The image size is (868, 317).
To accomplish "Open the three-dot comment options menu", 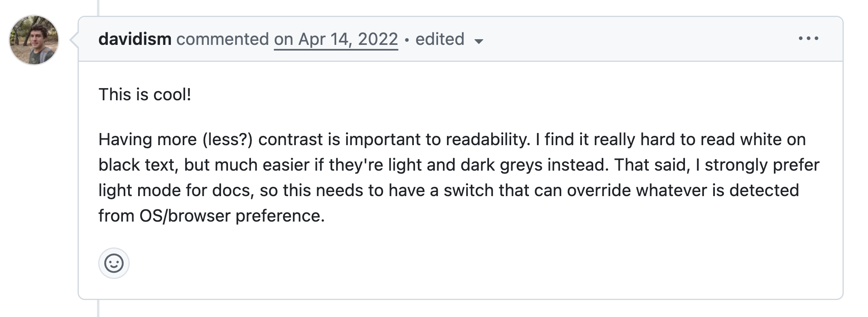I will [x=809, y=39].
